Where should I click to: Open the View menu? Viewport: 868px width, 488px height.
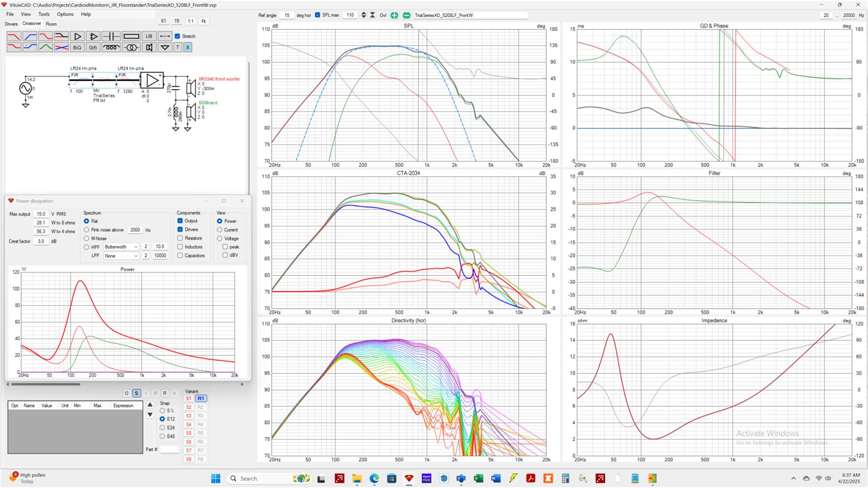(26, 14)
